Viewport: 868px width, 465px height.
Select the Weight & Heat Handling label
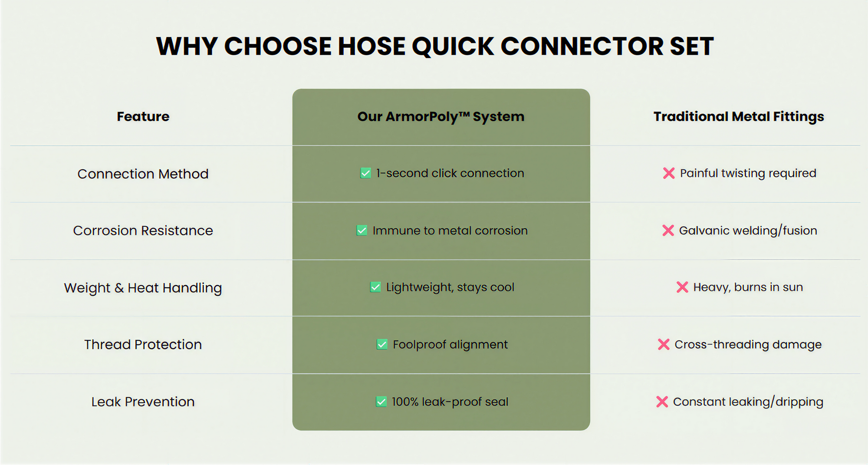(143, 288)
